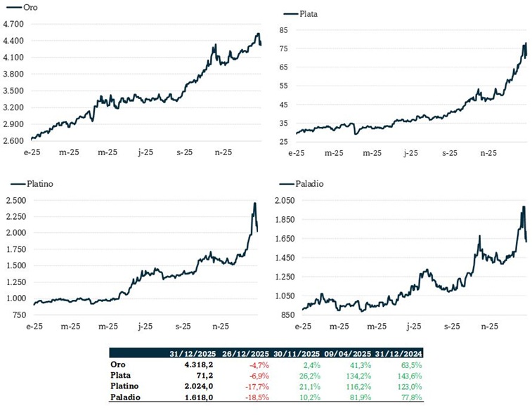This screenshot has width=532, height=415.
Task: Click the Oro chart legend line marker
Action: (x=12, y=6)
